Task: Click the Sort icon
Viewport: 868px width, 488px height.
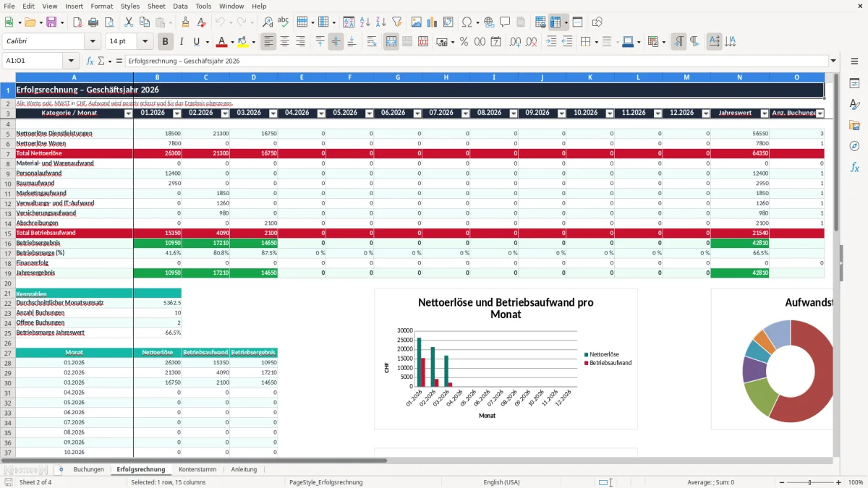Action: (x=349, y=22)
